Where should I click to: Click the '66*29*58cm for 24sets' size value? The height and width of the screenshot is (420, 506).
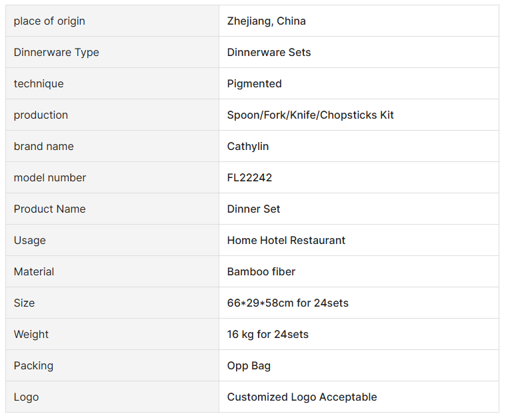(287, 303)
